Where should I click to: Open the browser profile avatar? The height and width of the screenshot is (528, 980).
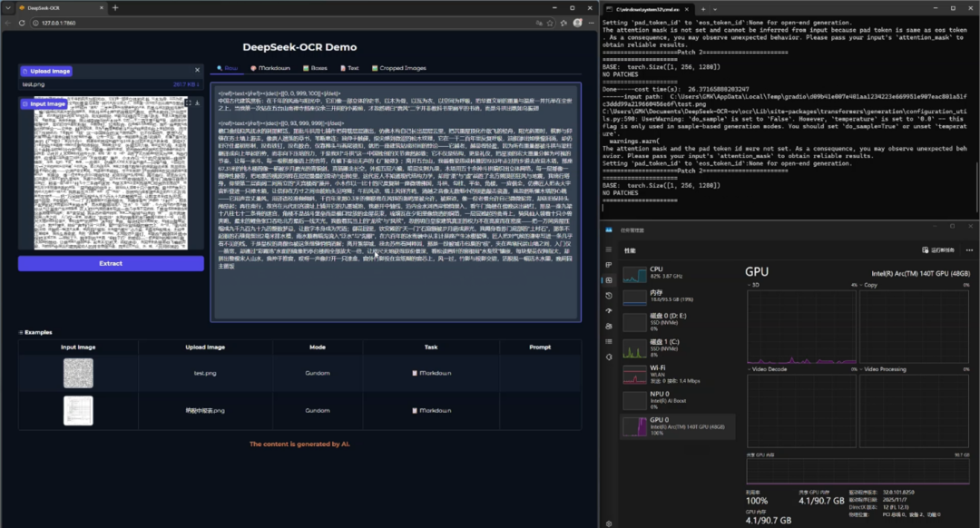pyautogui.click(x=577, y=23)
